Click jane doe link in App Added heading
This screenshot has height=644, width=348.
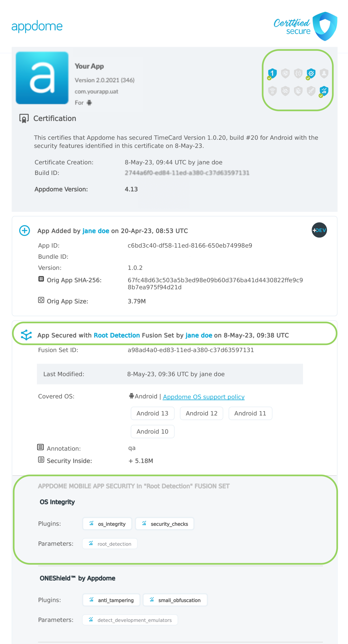click(96, 231)
